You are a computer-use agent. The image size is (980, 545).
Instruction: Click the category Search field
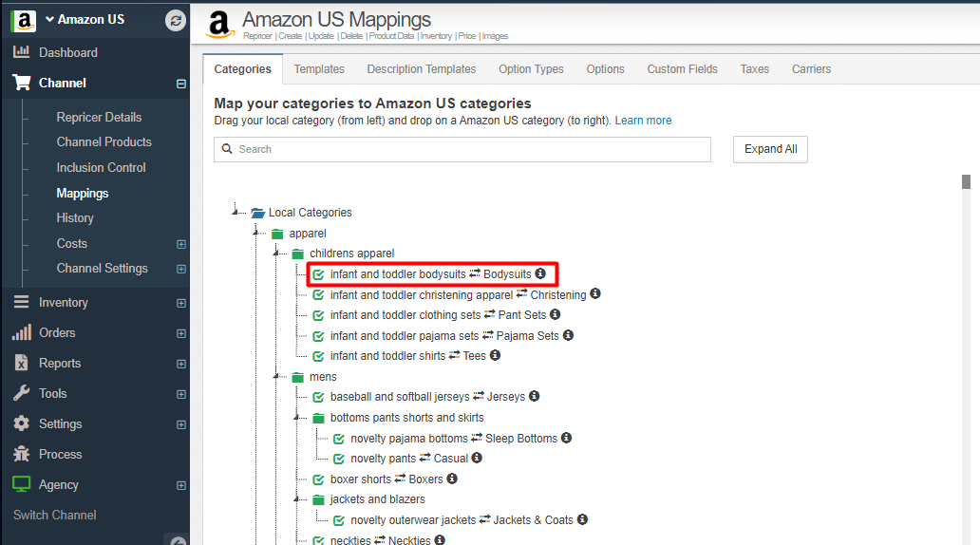[x=462, y=149]
